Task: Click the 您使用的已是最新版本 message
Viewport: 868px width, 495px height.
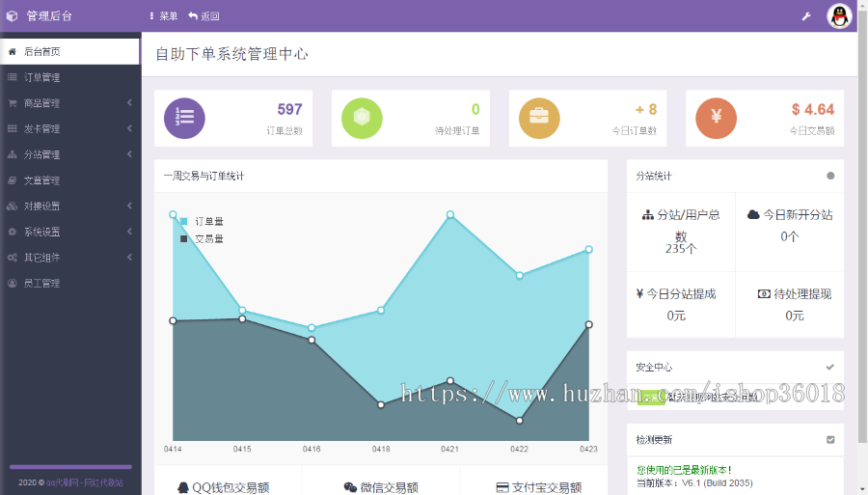Action: (684, 470)
